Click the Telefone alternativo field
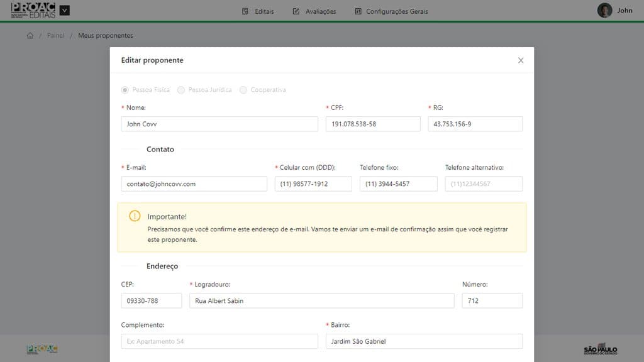644x362 pixels. coord(484,184)
